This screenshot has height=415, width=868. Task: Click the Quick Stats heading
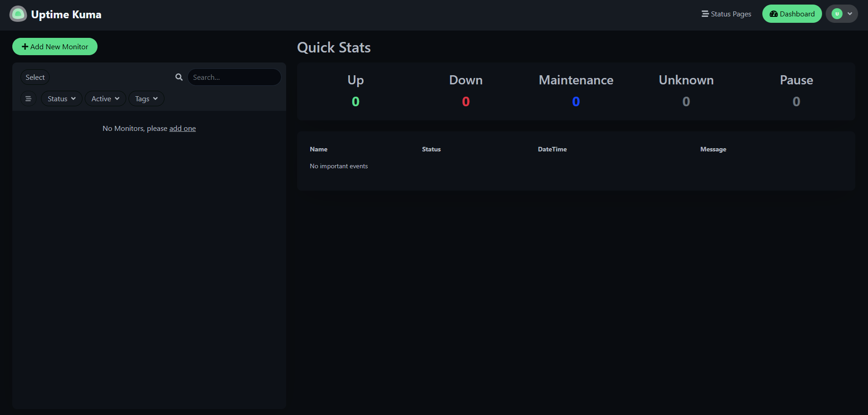point(334,47)
